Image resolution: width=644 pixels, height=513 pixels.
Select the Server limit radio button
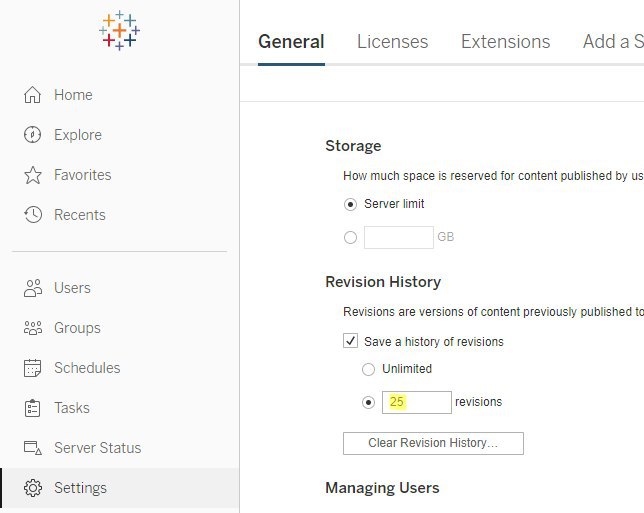point(350,204)
